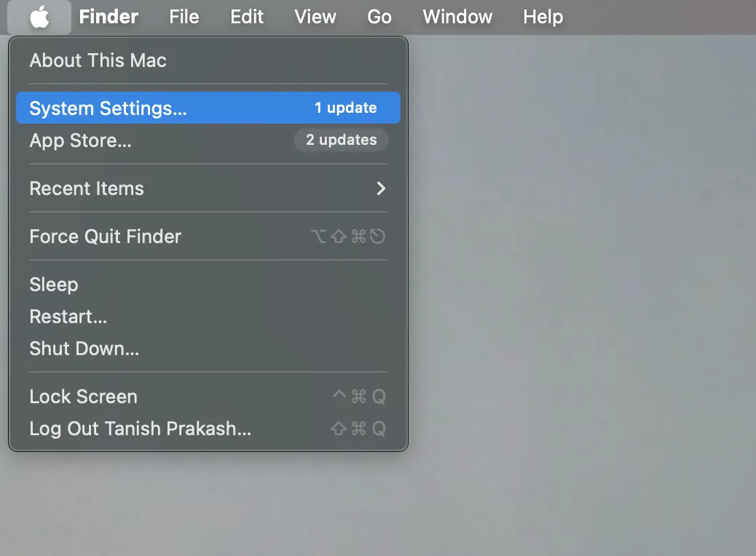Image resolution: width=756 pixels, height=556 pixels.
Task: Open the Finder menu in menu bar
Action: 109,17
